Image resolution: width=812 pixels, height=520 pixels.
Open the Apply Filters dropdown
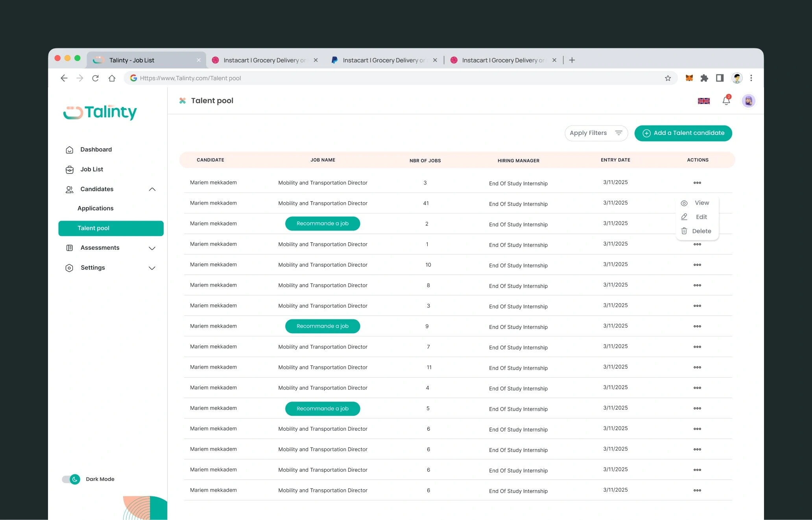pos(596,133)
